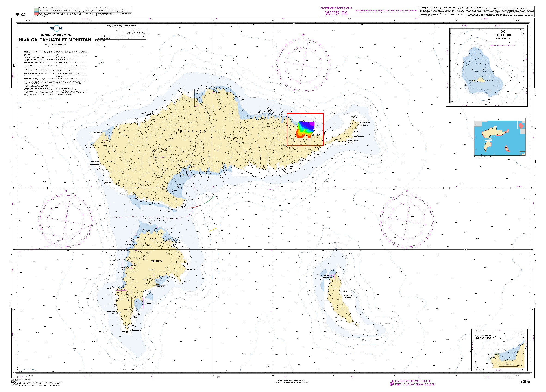The height and width of the screenshot is (392, 546).
Task: Click chart number 7355 at bottom right
Action: [x=525, y=381]
